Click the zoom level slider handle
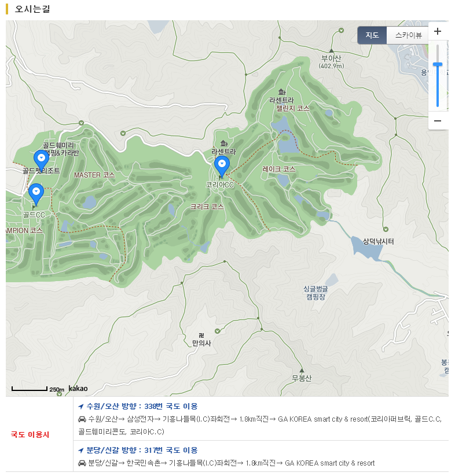The image size is (455, 476). (438, 64)
